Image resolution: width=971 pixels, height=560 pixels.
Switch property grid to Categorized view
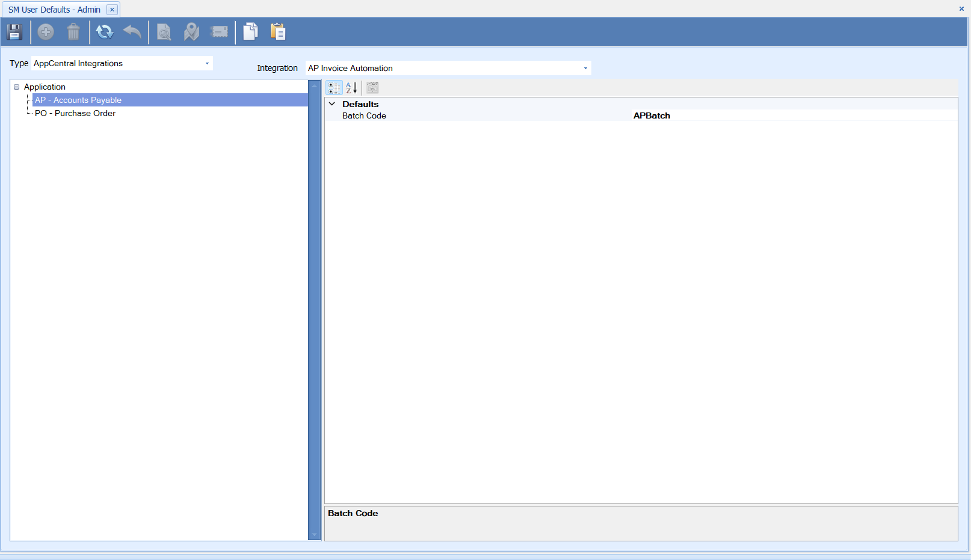pyautogui.click(x=334, y=88)
